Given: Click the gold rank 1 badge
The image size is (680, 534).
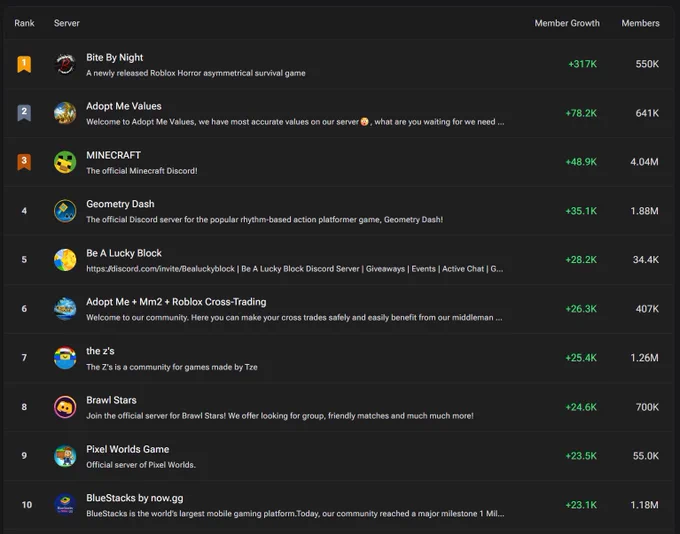Looking at the screenshot, I should [x=24, y=64].
